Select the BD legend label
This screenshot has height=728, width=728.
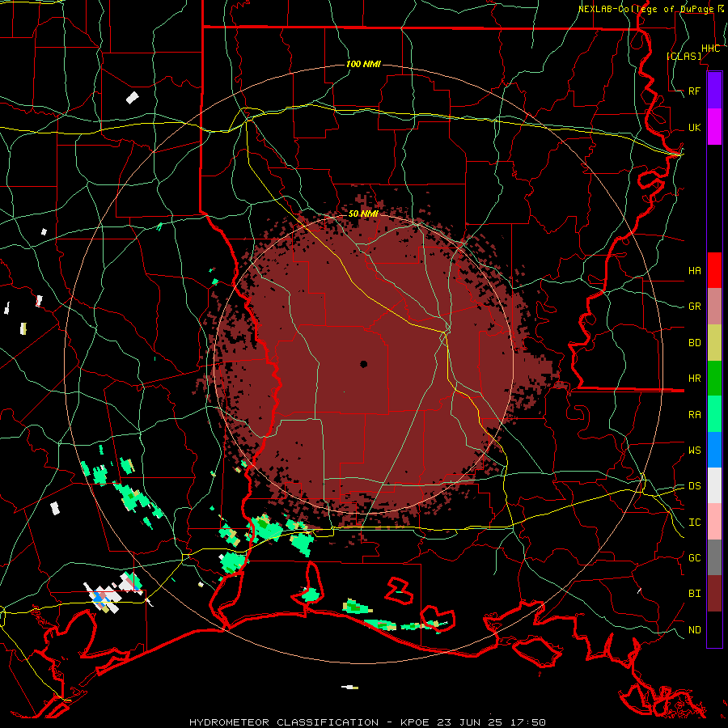click(x=694, y=343)
